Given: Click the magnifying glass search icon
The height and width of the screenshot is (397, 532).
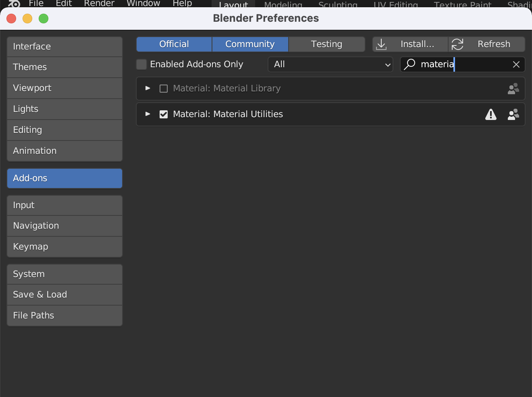Looking at the screenshot, I should (409, 64).
